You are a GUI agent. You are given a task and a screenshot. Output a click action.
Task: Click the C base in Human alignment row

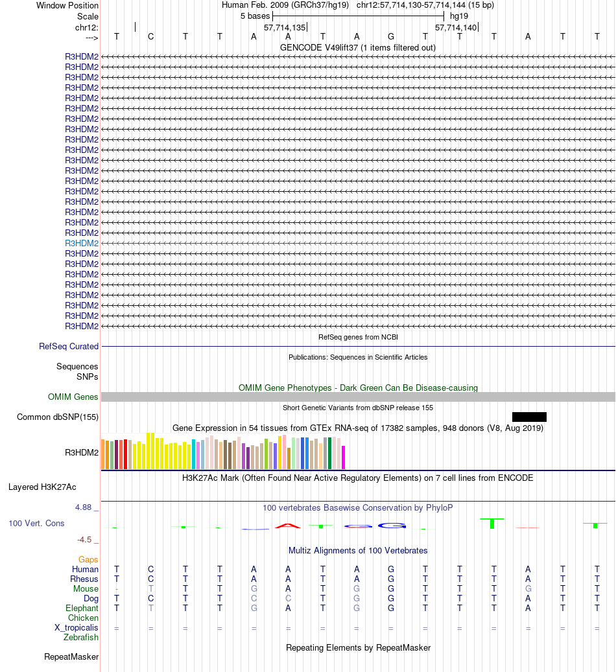click(150, 569)
